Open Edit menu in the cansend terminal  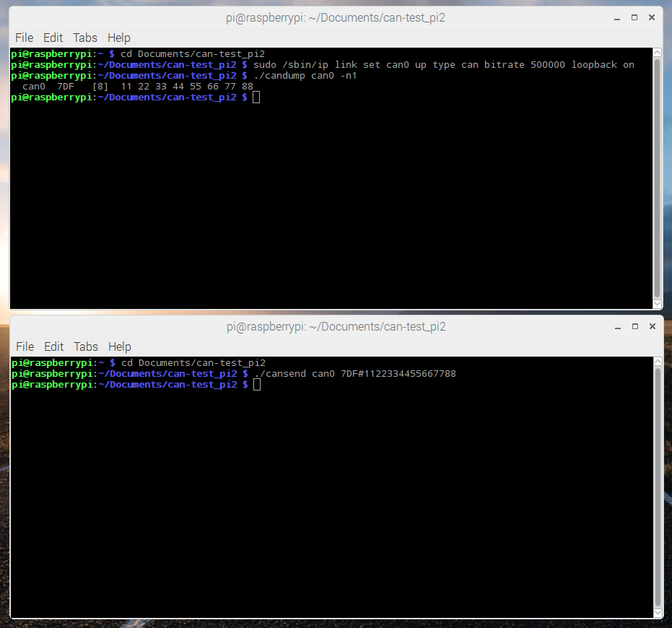(x=53, y=346)
